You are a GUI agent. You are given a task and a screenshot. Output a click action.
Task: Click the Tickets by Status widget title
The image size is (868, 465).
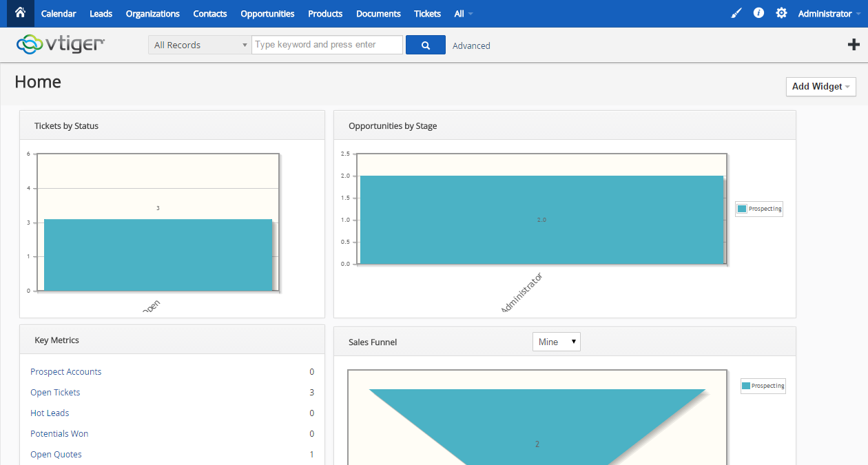66,126
